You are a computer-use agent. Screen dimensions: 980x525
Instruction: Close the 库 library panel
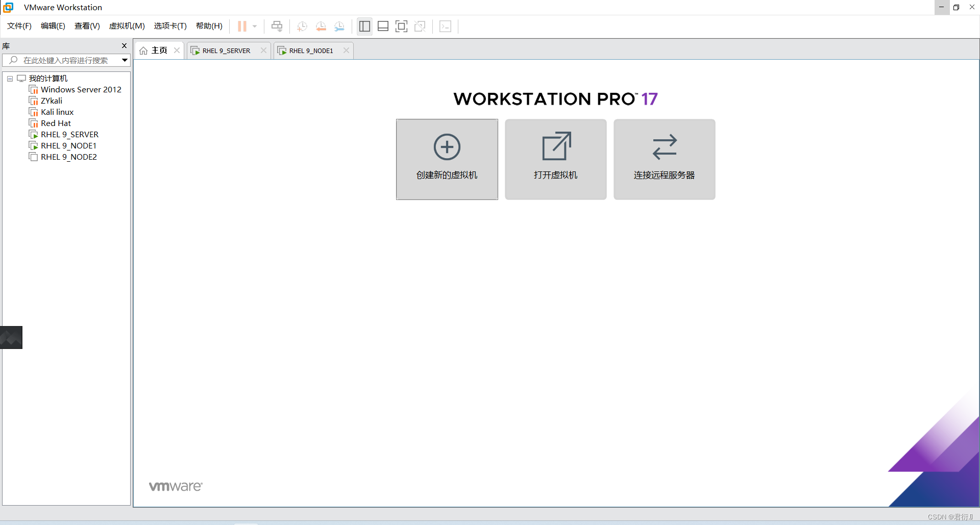point(124,46)
